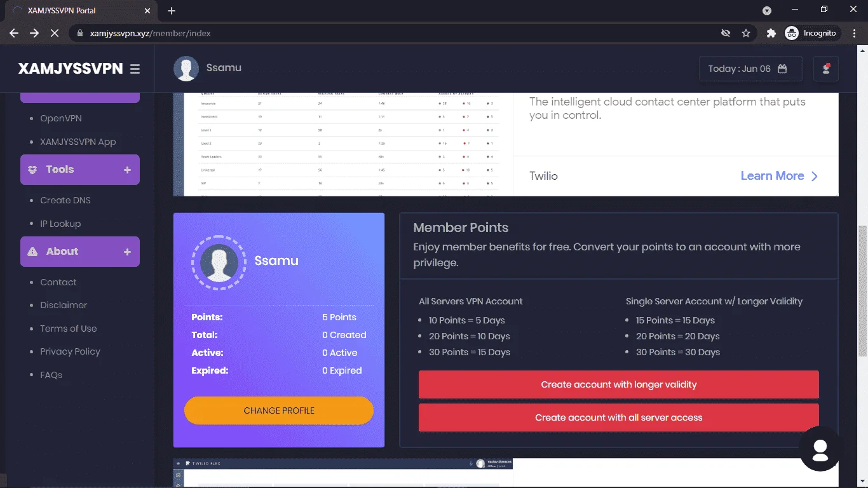Open the browser extensions puzzle icon
Image resolution: width=868 pixels, height=488 pixels.
[771, 33]
